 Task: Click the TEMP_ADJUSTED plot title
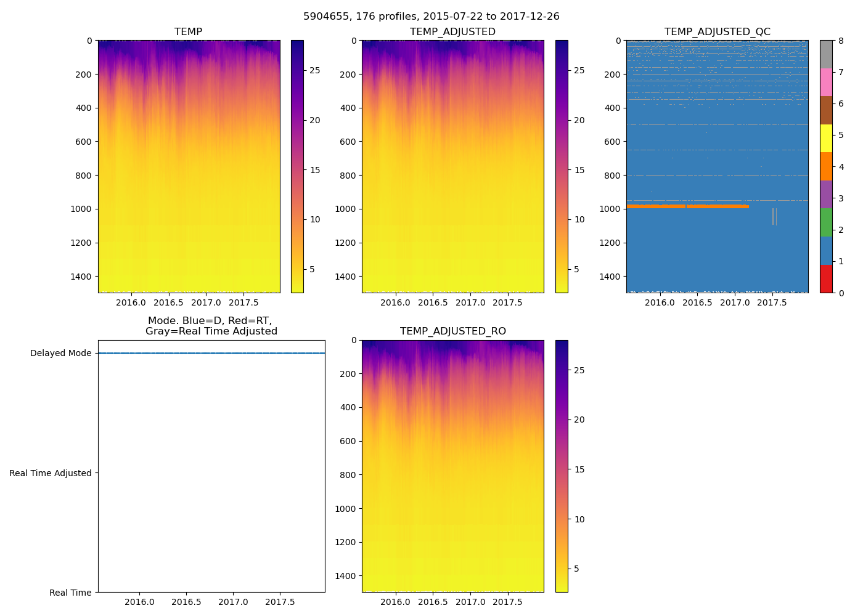(x=452, y=31)
